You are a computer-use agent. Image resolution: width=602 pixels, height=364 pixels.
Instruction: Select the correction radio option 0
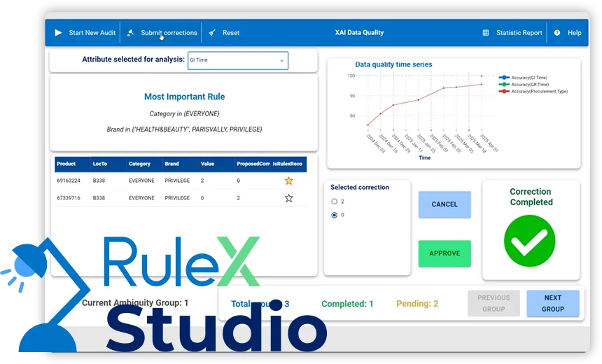[334, 215]
